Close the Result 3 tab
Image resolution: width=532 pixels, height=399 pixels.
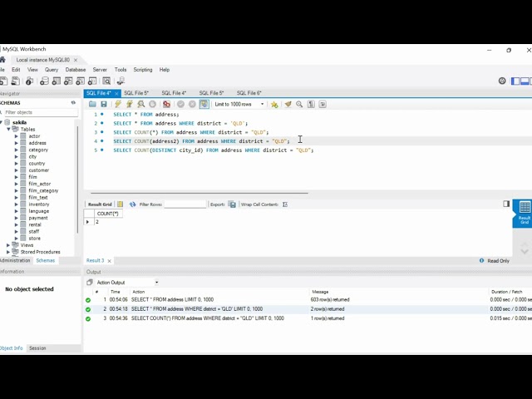tap(109, 261)
